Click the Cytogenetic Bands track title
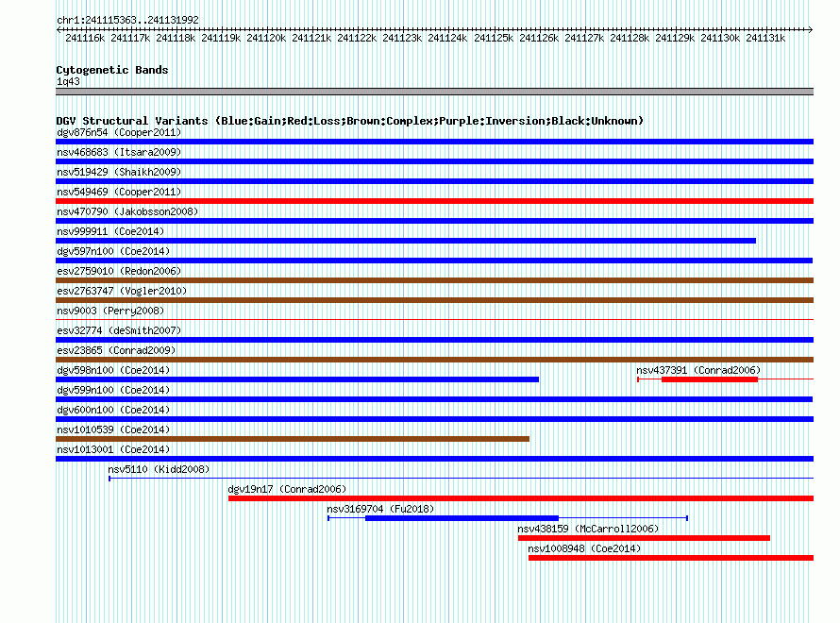This screenshot has width=840, height=623. click(112, 70)
